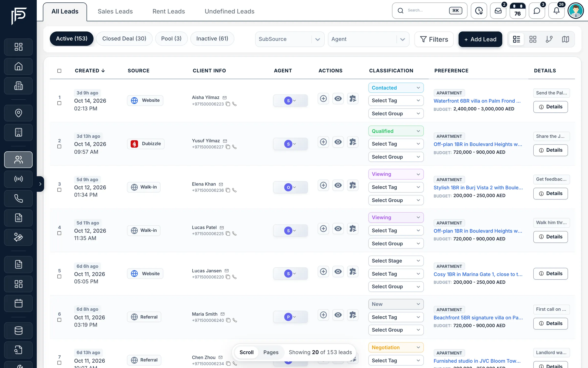Tick checkbox for lead row 1

click(x=59, y=103)
